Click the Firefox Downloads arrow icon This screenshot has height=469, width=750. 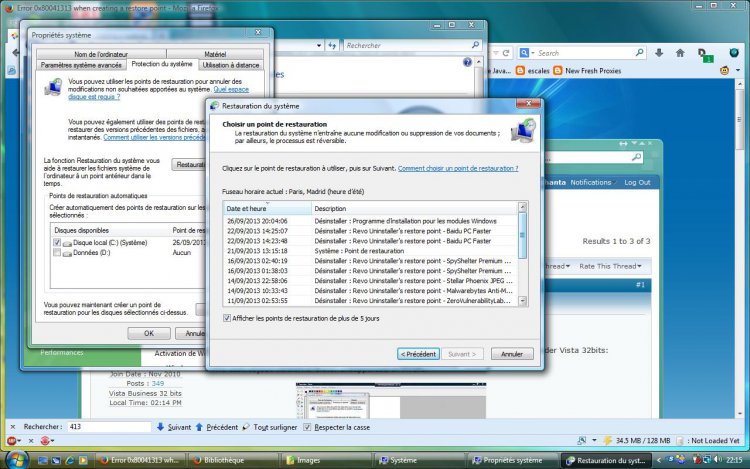(x=659, y=53)
